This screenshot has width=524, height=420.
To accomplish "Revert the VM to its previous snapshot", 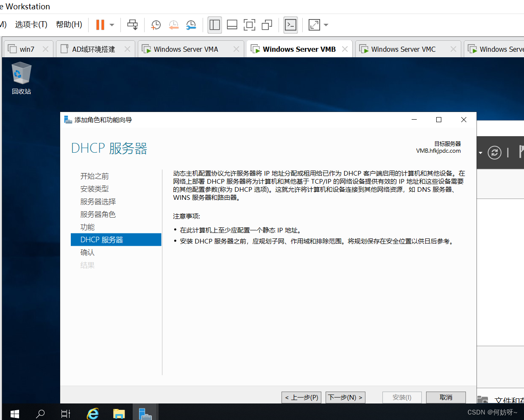I will click(x=173, y=25).
